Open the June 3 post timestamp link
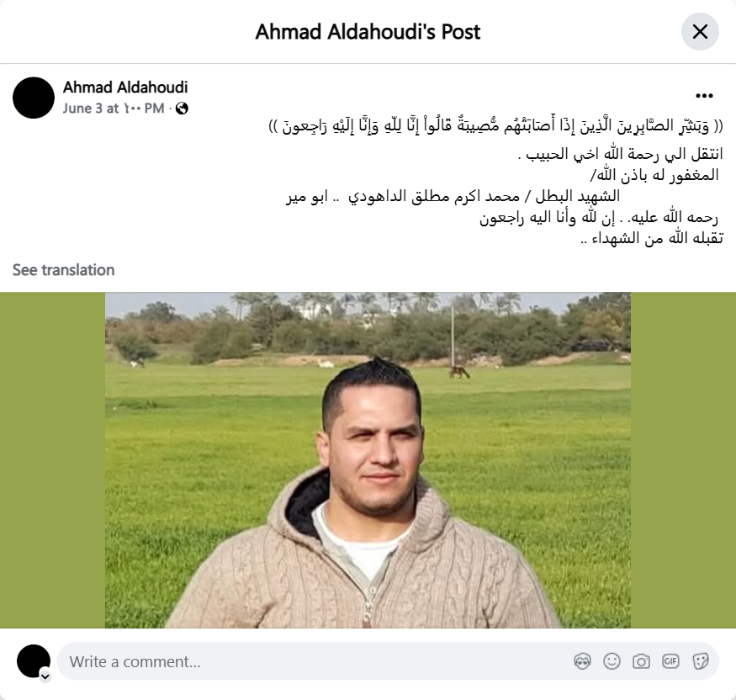Viewport: 736px width, 700px height. (x=114, y=109)
